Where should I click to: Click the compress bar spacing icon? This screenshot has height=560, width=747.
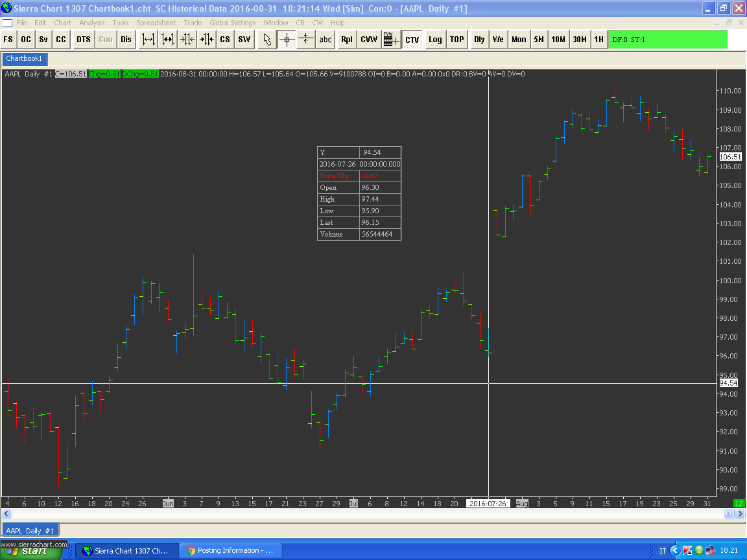[x=187, y=40]
